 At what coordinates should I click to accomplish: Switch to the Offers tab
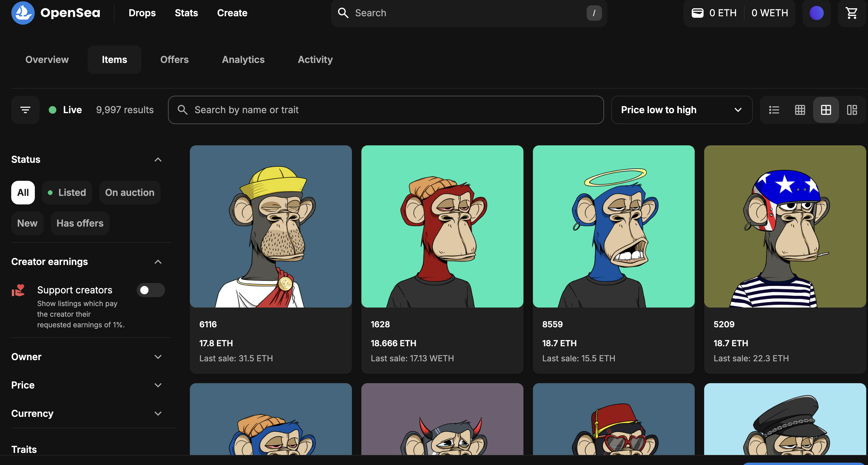(174, 60)
